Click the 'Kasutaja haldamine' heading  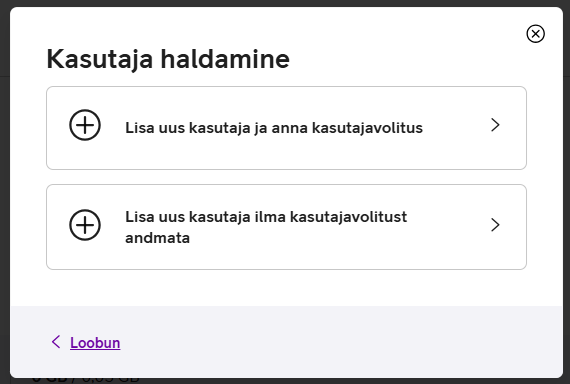168,59
